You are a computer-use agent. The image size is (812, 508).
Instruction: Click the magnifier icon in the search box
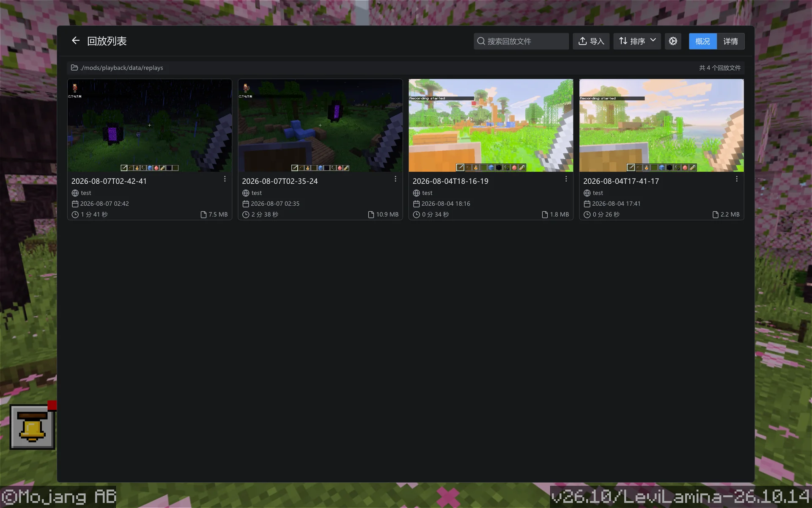pos(481,41)
